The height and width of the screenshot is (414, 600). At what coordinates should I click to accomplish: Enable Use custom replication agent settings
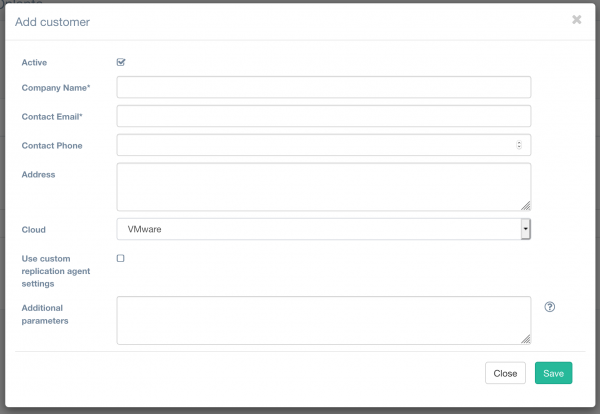click(x=121, y=258)
